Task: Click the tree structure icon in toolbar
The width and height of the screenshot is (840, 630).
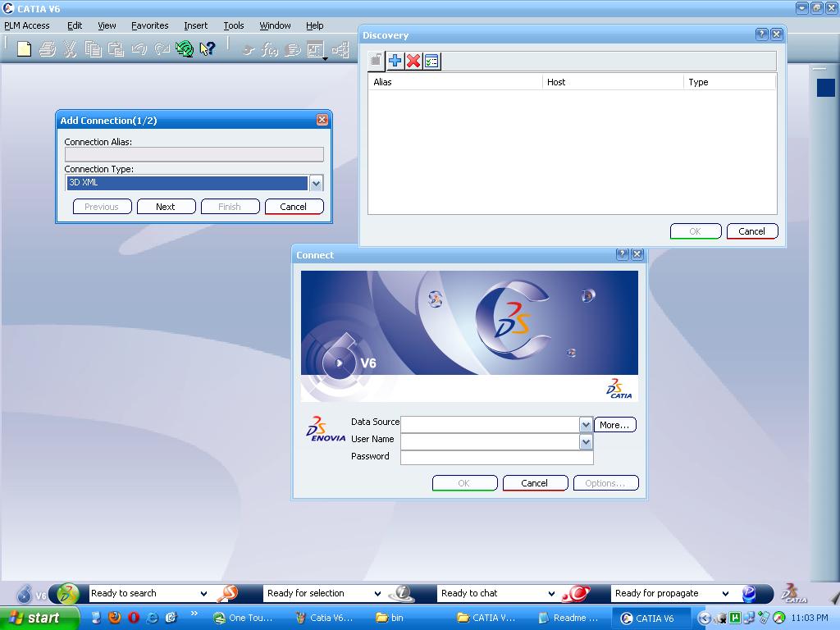Action: tap(340, 50)
